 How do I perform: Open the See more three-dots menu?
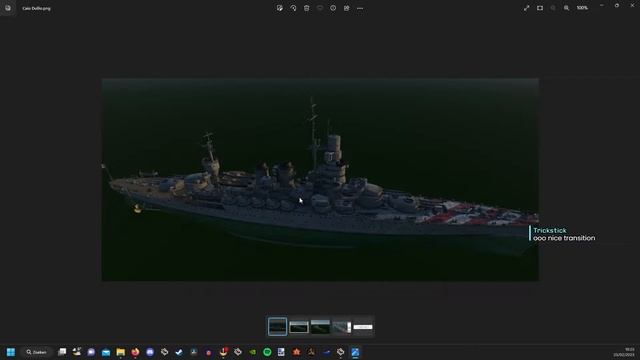pos(360,8)
